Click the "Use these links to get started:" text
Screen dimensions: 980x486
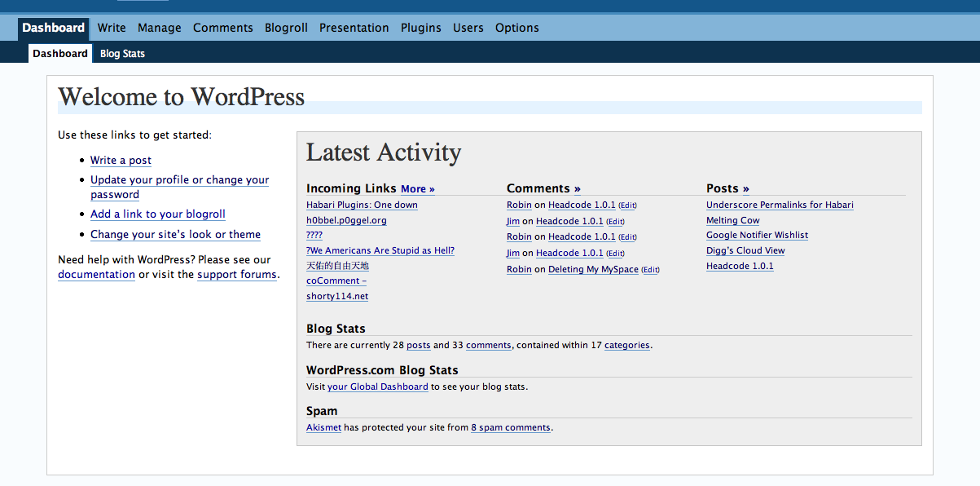(134, 135)
